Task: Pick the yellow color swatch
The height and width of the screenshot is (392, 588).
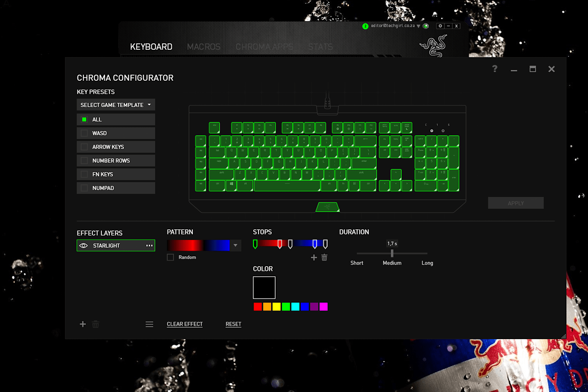Action: click(x=276, y=307)
